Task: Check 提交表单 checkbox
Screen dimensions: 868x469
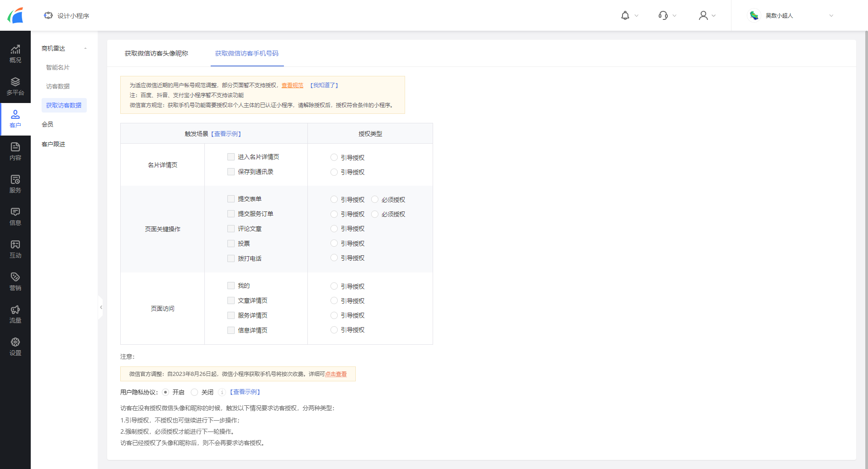Action: [231, 199]
